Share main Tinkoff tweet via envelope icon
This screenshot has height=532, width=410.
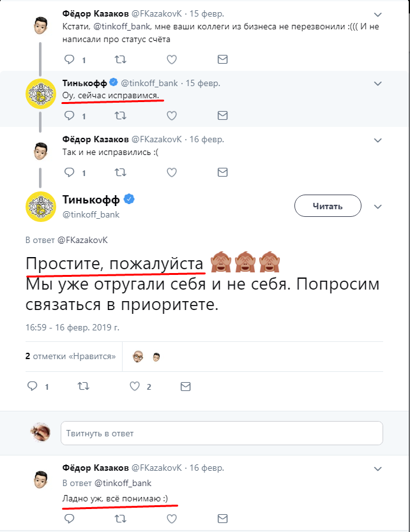tap(185, 387)
